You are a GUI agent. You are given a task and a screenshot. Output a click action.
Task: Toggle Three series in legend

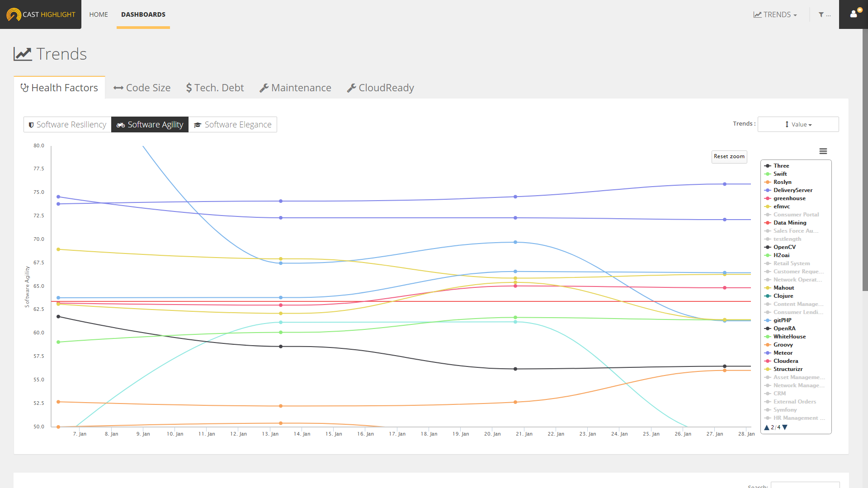tap(777, 166)
